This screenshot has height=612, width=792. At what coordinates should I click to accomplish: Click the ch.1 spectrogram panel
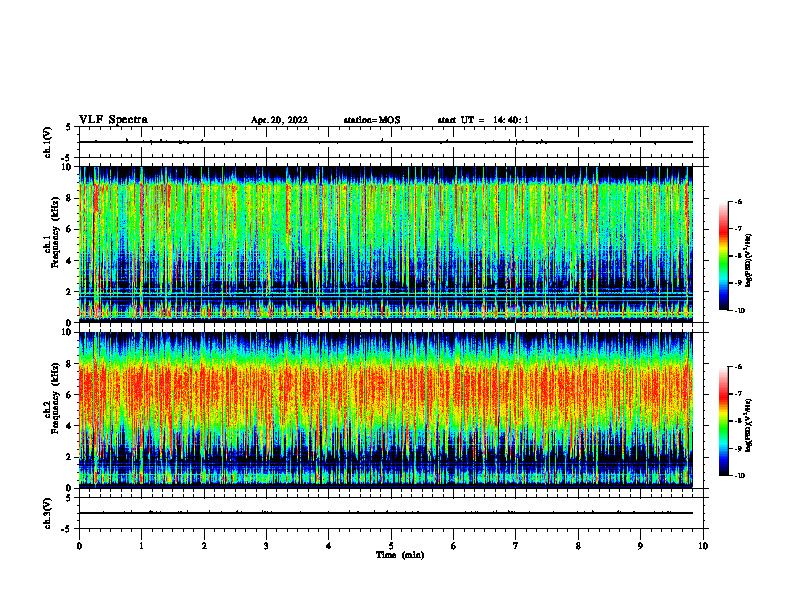pyautogui.click(x=386, y=244)
